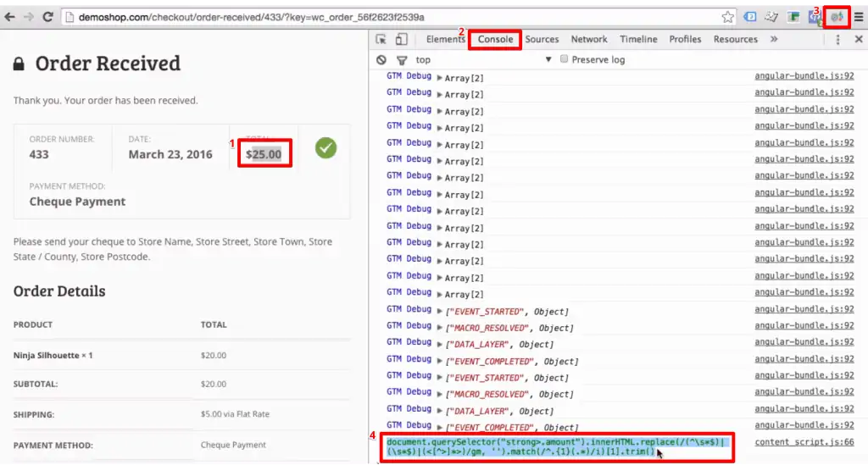This screenshot has width=868, height=465.
Task: Expand the first "DATA_LAYER" log entry
Action: click(x=440, y=345)
